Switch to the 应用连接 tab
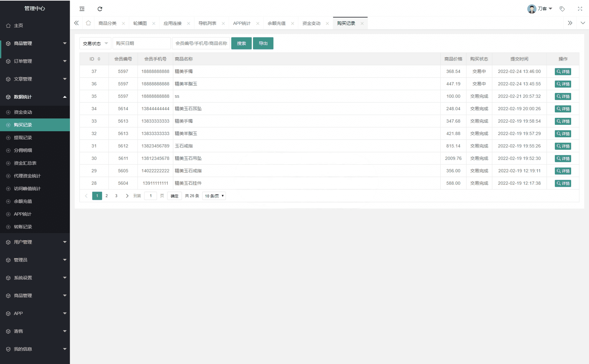Image resolution: width=589 pixels, height=364 pixels. pyautogui.click(x=172, y=23)
